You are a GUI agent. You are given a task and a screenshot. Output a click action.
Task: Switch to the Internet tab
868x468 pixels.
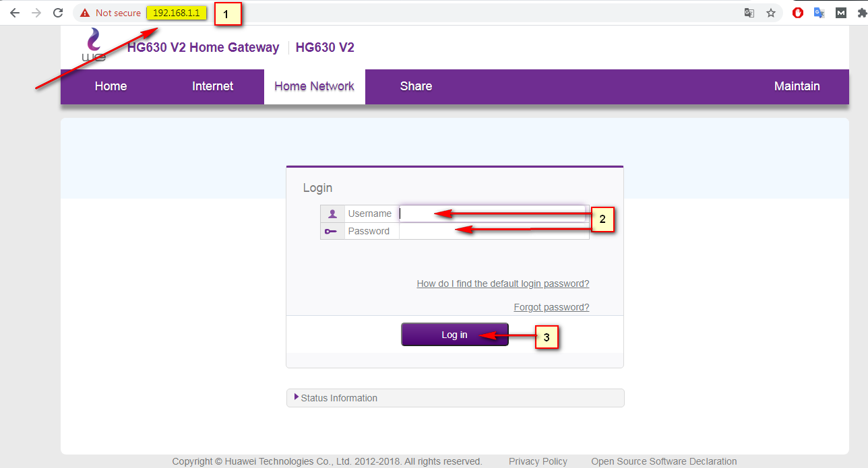coord(213,86)
